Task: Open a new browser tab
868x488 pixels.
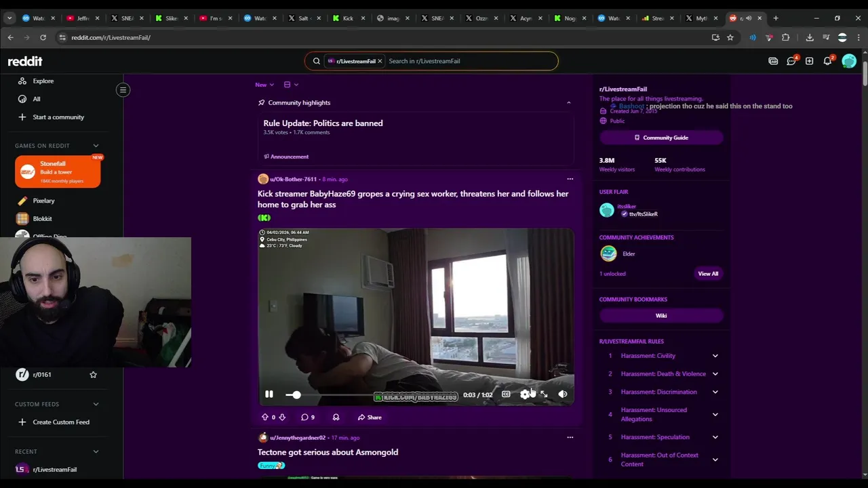Action: (776, 18)
